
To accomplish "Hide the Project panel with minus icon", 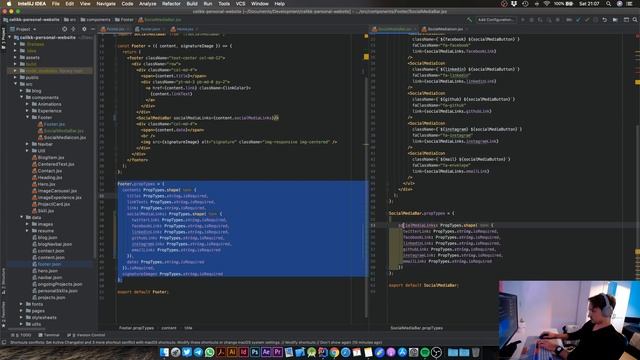I will 93,29.
